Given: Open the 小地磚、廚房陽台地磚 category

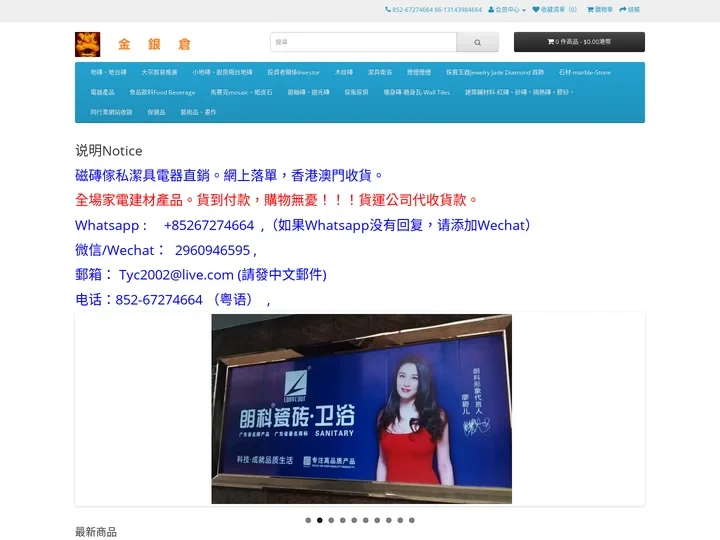Looking at the screenshot, I should click(x=222, y=72).
